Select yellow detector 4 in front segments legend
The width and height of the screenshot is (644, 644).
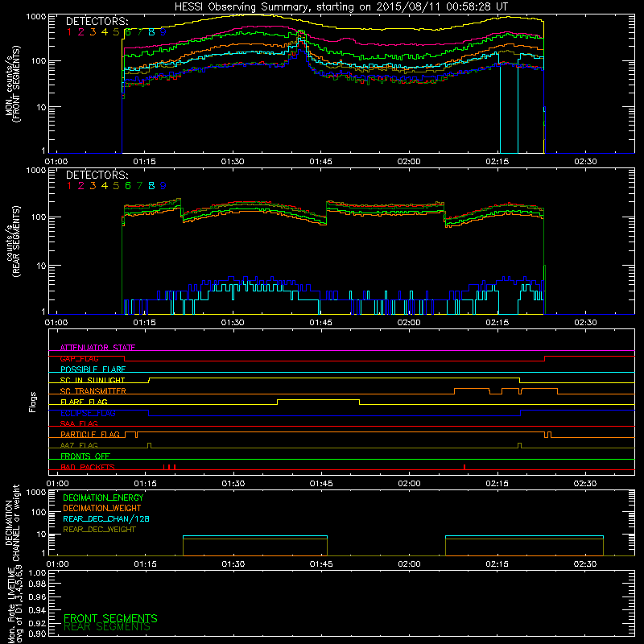tap(105, 32)
